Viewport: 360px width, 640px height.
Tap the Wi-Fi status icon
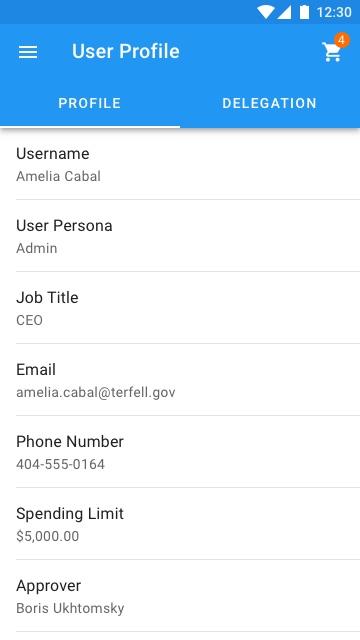(x=265, y=12)
